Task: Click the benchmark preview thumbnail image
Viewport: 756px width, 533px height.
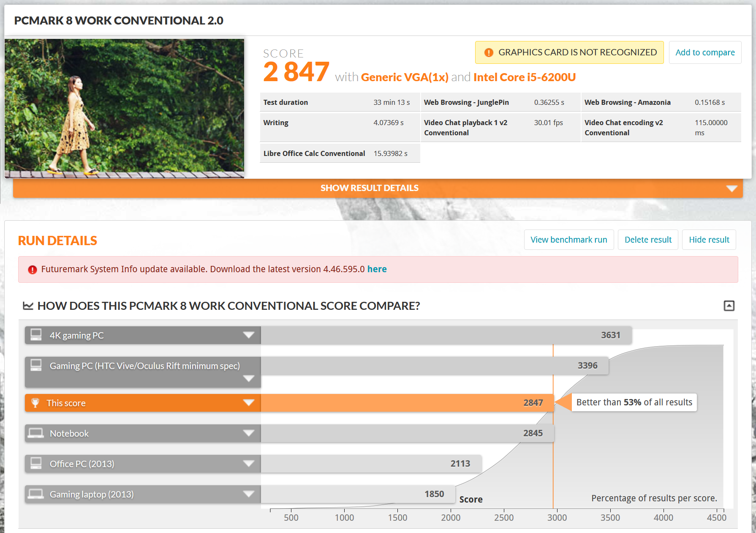Action: 124,108
